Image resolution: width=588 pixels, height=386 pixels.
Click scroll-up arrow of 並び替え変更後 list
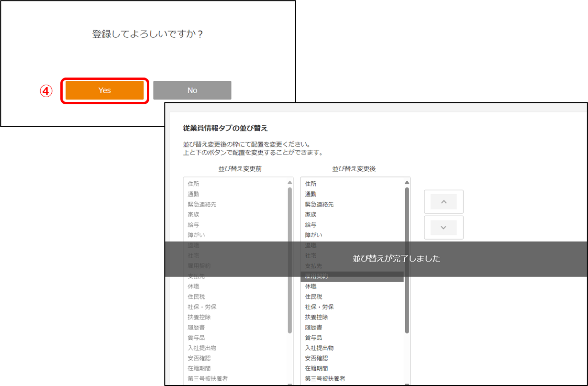[407, 182]
